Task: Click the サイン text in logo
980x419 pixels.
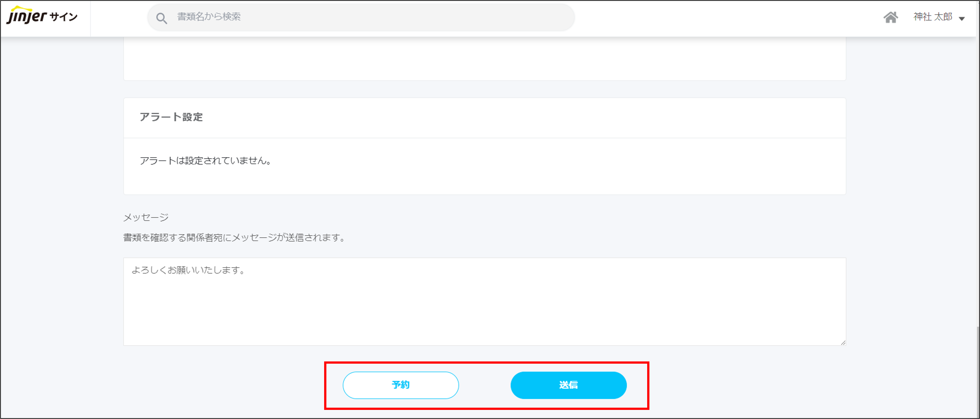Action: [x=64, y=17]
